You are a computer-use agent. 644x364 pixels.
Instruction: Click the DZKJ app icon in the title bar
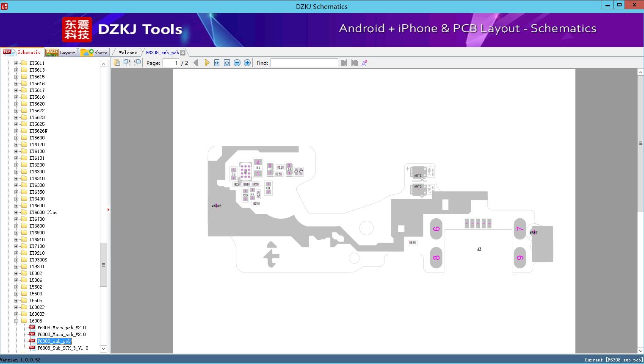(x=4, y=6)
